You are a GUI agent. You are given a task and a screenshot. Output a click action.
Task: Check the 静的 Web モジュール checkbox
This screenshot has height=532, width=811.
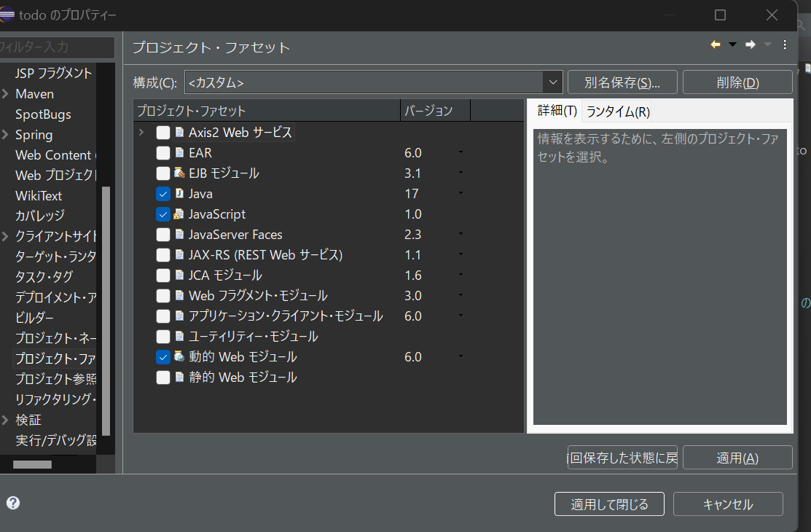(163, 378)
